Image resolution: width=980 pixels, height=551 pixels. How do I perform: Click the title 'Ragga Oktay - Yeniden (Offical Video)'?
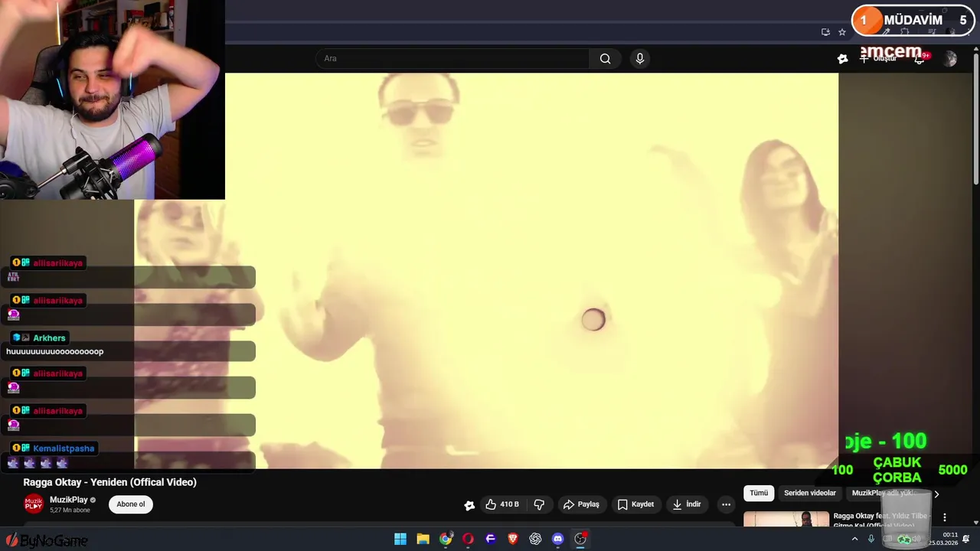click(110, 482)
